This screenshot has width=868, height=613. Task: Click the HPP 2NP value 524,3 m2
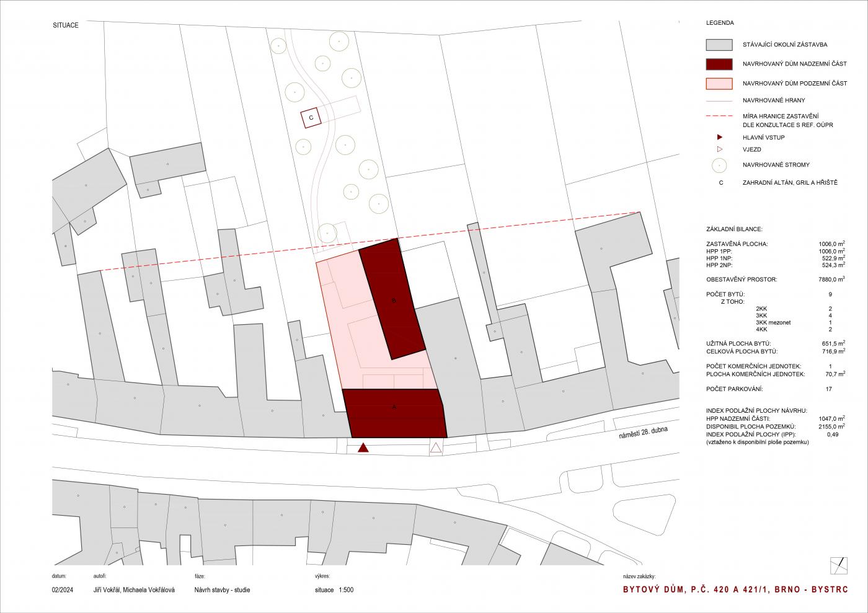[x=833, y=265]
